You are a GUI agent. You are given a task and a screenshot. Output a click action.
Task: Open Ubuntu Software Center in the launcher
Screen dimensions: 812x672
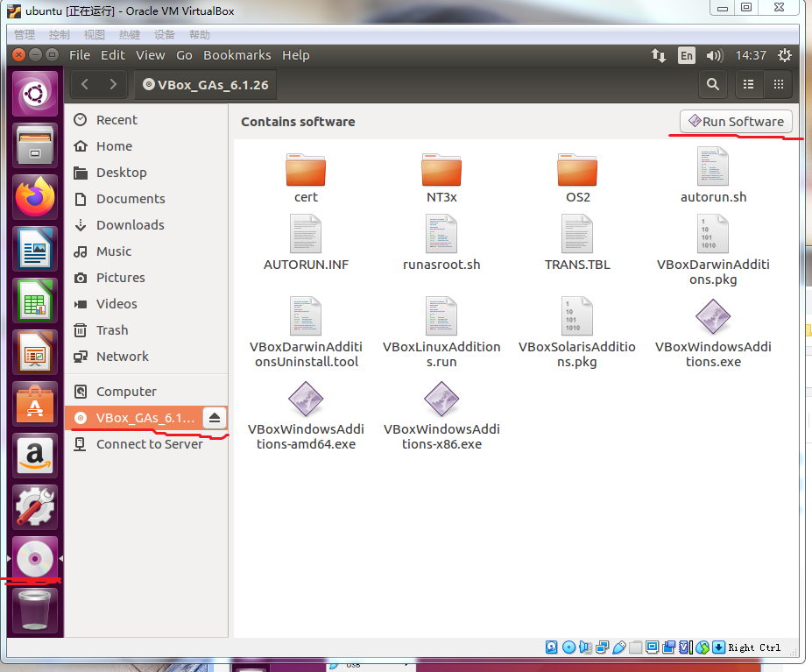35,404
